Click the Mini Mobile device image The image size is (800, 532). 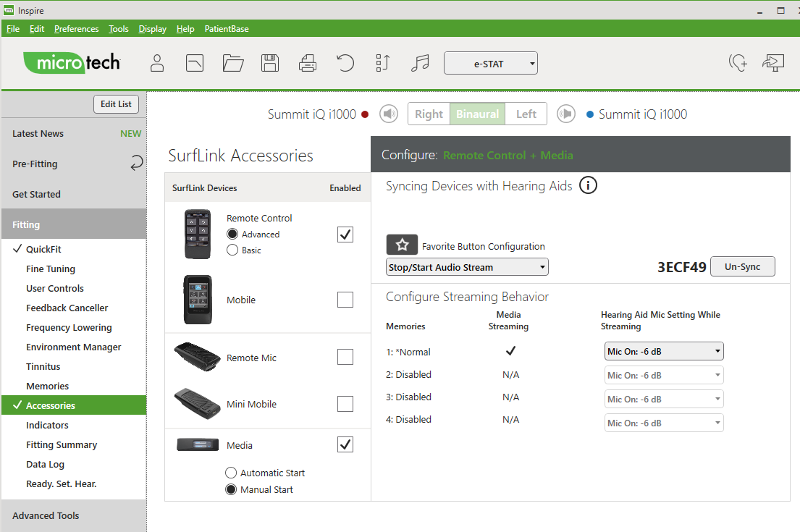(x=197, y=403)
